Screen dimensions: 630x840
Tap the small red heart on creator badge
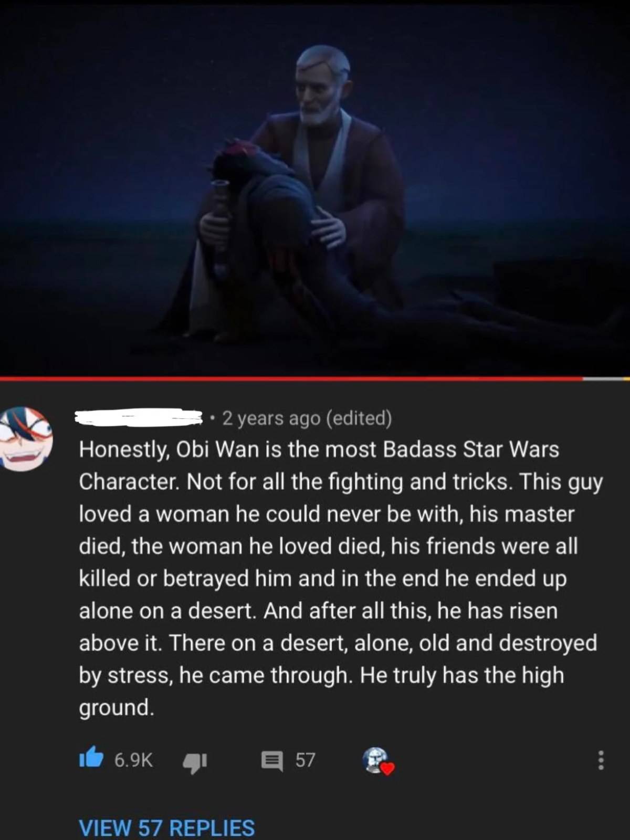387,769
